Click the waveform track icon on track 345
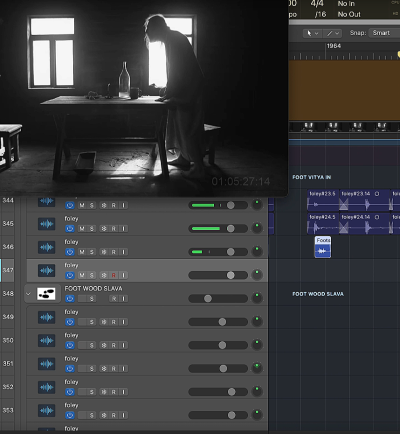 [46, 224]
